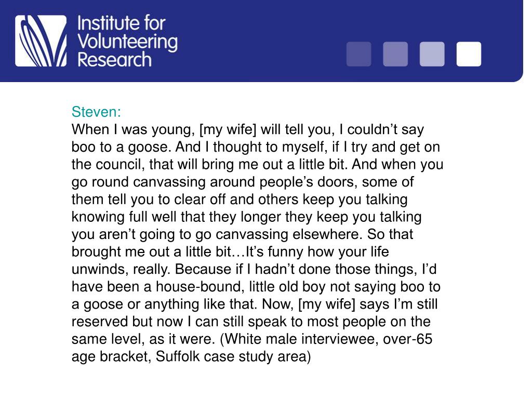
Task: Select the white square in header
Action: (x=469, y=54)
